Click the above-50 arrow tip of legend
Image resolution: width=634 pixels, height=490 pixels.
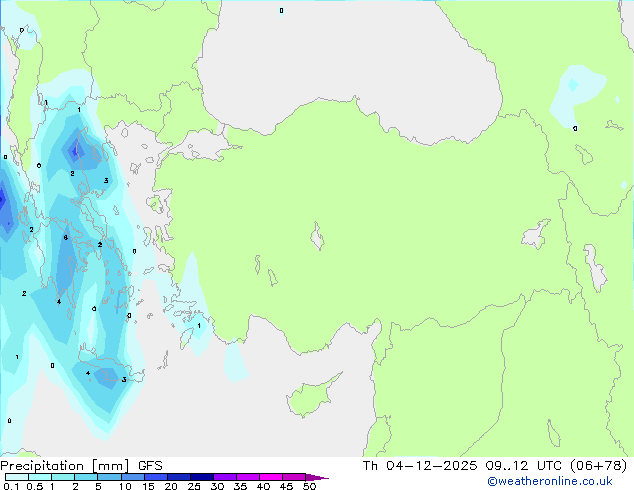coord(317,477)
